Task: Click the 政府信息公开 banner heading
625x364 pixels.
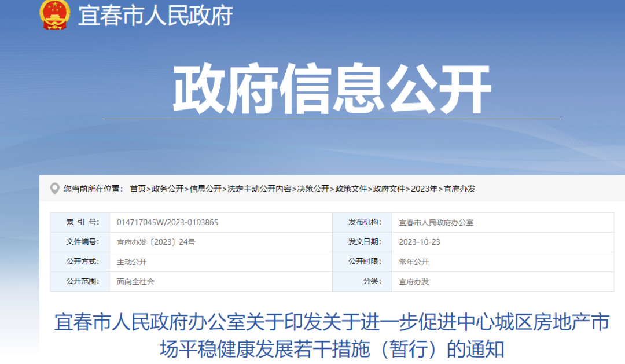Action: coord(332,89)
